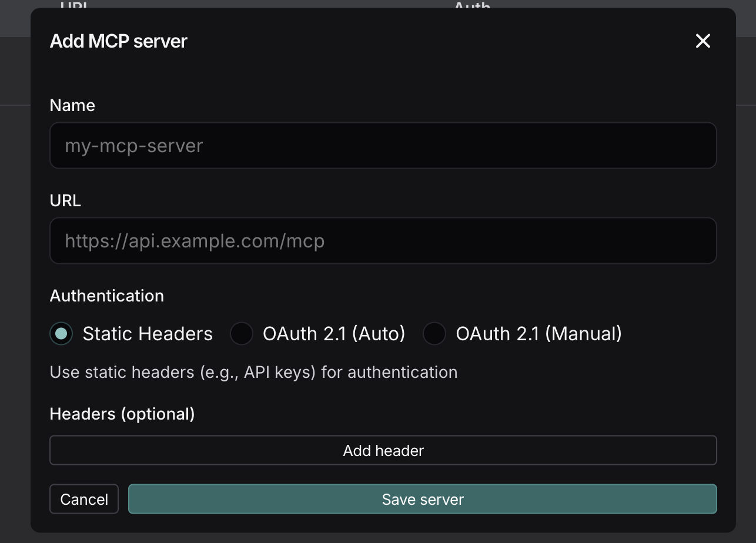Click the OAuth 2.1 (Manual) radio circle
Viewport: 756px width, 543px height.
434,333
